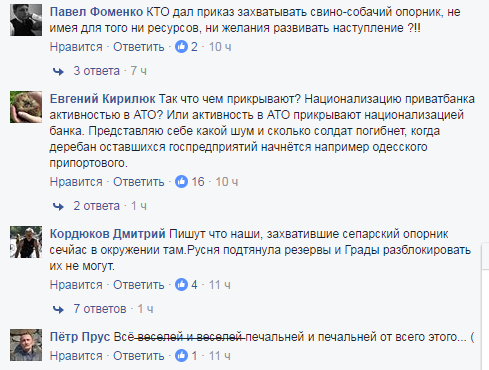
Task: Like Пётр Прус's comment via Нравится
Action: [x=76, y=356]
